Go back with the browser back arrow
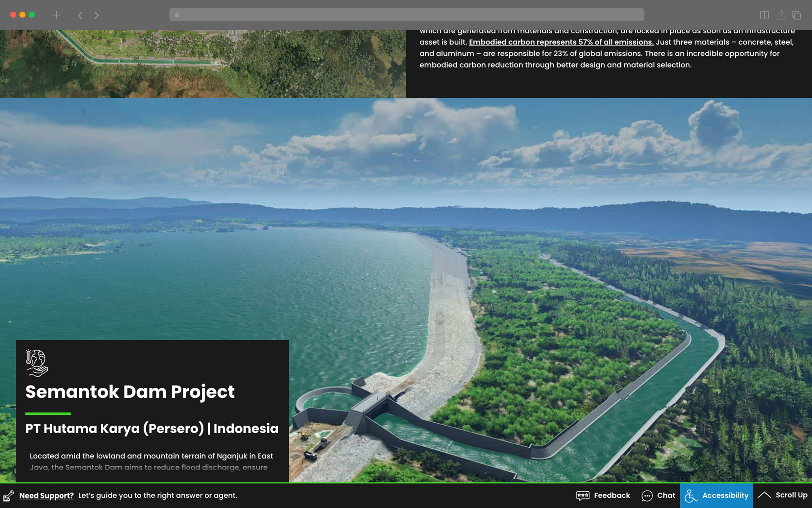 click(x=80, y=15)
